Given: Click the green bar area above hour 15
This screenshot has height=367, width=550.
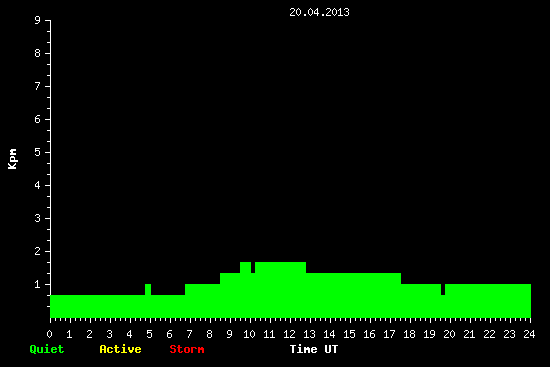Looking at the screenshot, I should pyautogui.click(x=349, y=295).
